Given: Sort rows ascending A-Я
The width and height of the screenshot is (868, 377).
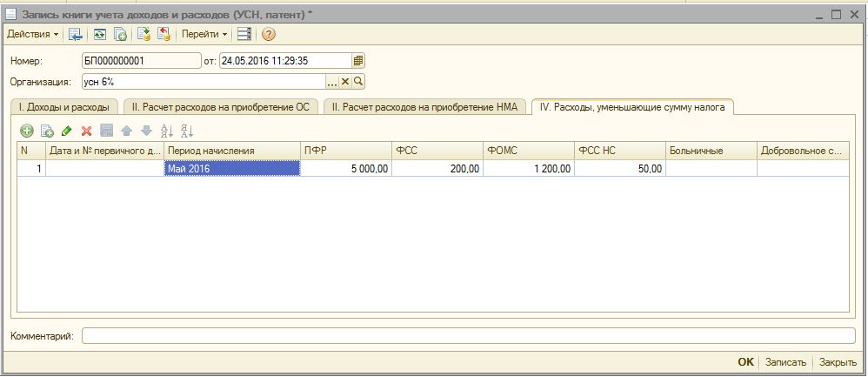Looking at the screenshot, I should coord(167,131).
